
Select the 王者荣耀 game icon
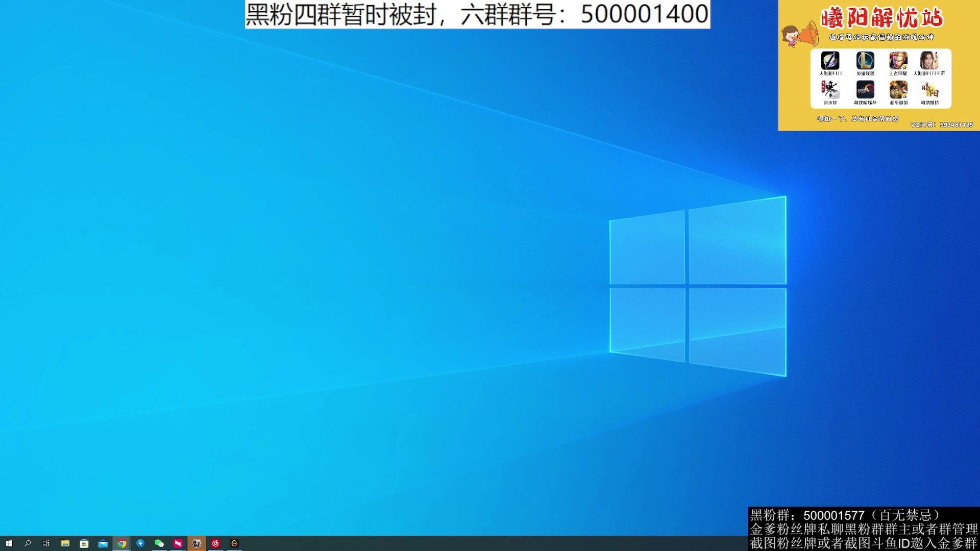tap(898, 61)
